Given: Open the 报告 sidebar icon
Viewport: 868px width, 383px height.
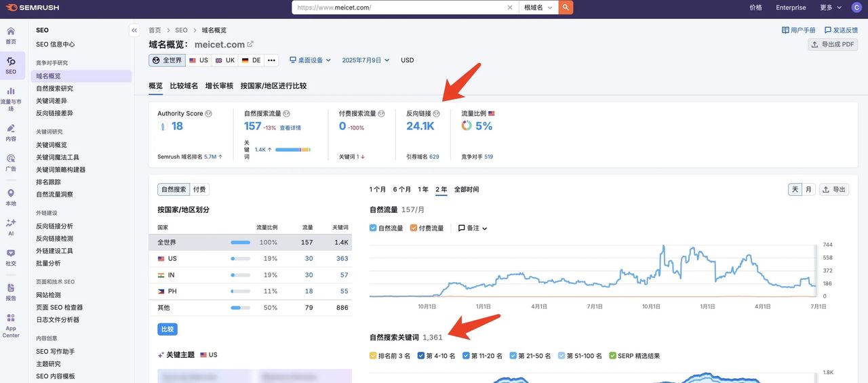Looking at the screenshot, I should pyautogui.click(x=11, y=292).
